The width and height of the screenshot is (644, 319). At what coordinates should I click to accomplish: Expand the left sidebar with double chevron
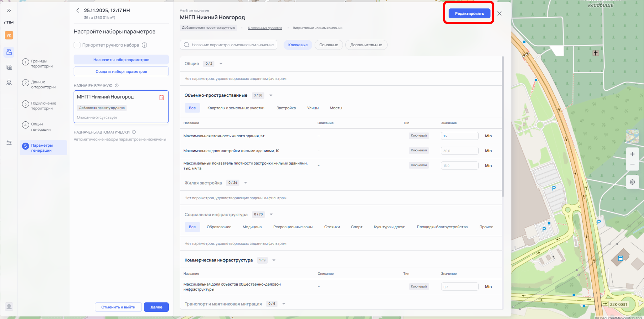[9, 10]
